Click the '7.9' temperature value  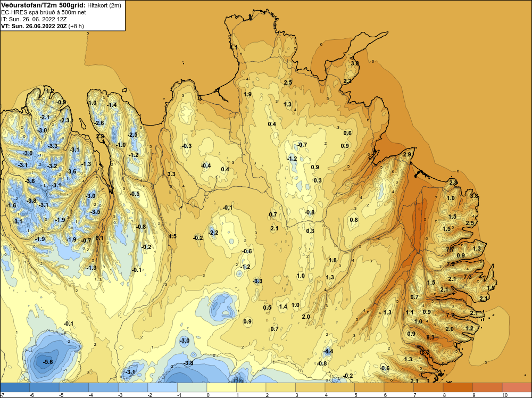pos(451,264)
